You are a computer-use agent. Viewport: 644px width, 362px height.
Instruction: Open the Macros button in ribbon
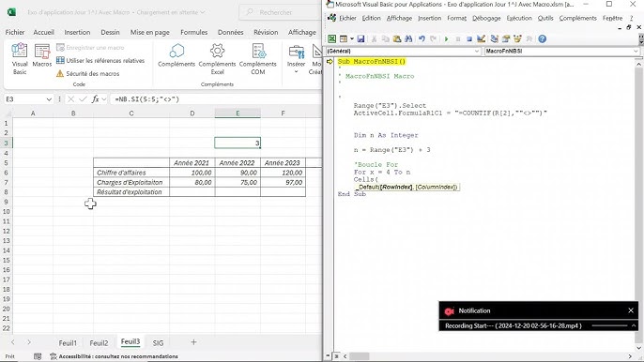coord(42,56)
